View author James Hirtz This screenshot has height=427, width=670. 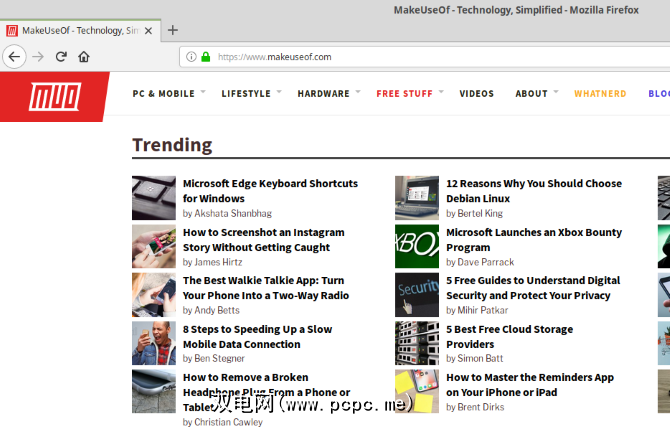pos(218,262)
